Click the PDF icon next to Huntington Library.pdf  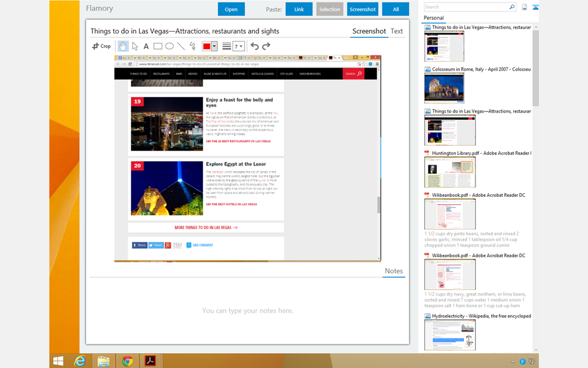tap(427, 153)
